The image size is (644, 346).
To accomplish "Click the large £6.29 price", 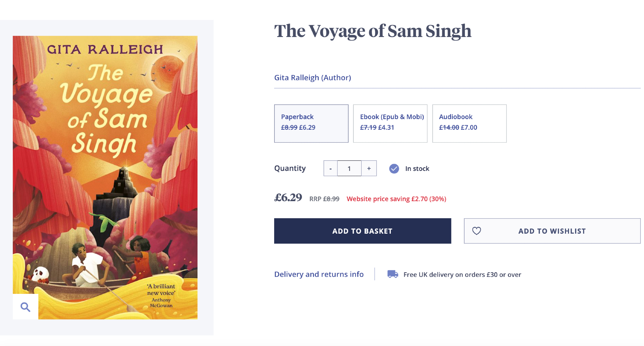I will pyautogui.click(x=288, y=197).
